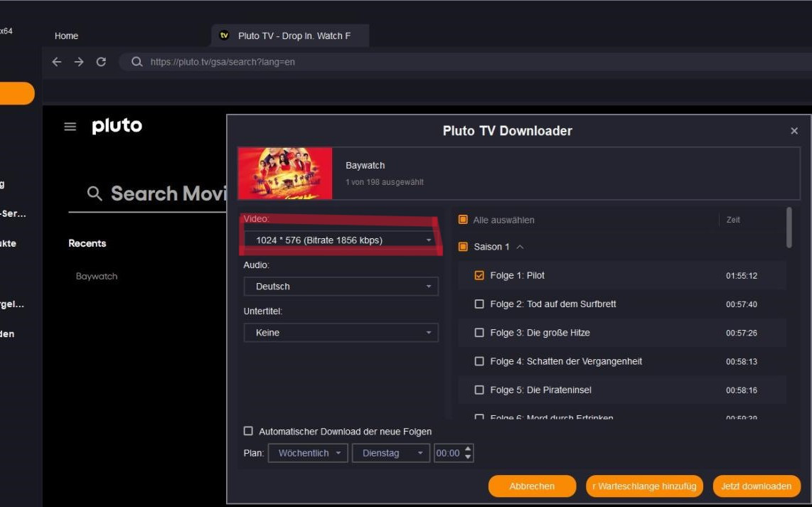The height and width of the screenshot is (507, 812).
Task: Uncheck Folge 1: Pilot
Action: (479, 275)
